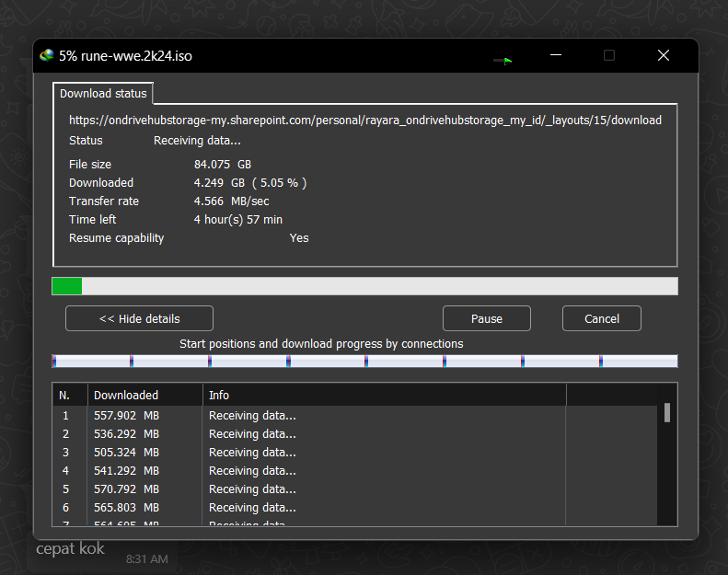
Task: Pause the current download
Action: (486, 318)
